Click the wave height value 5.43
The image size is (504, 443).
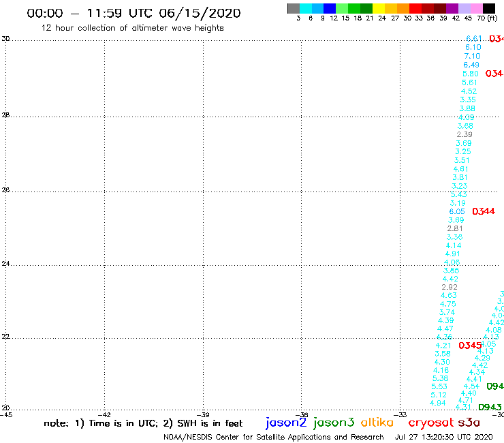click(458, 194)
